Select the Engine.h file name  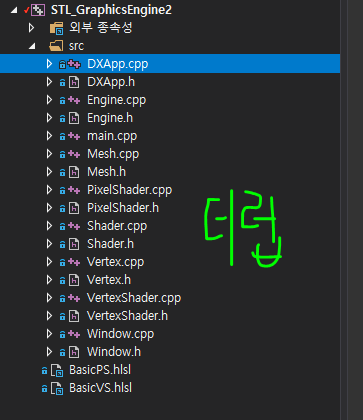pos(110,118)
